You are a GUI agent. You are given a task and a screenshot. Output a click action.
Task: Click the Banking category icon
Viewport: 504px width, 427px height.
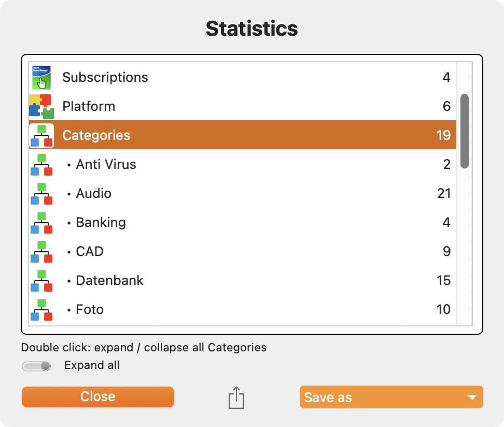[41, 223]
